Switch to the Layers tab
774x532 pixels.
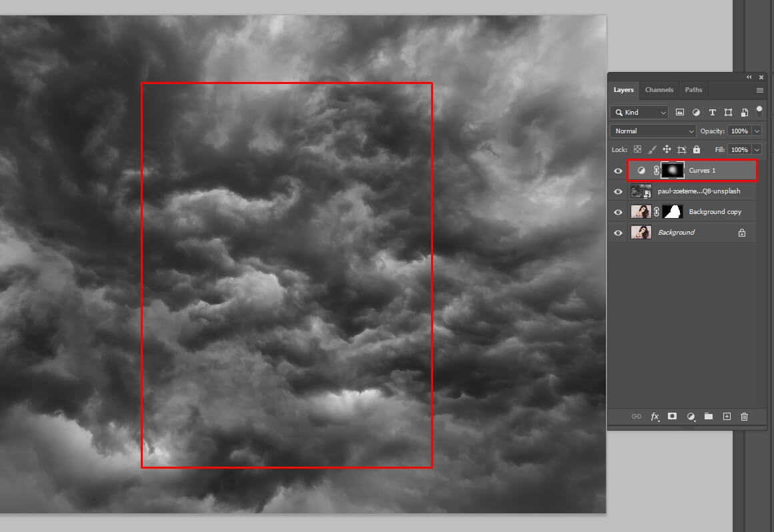[623, 90]
